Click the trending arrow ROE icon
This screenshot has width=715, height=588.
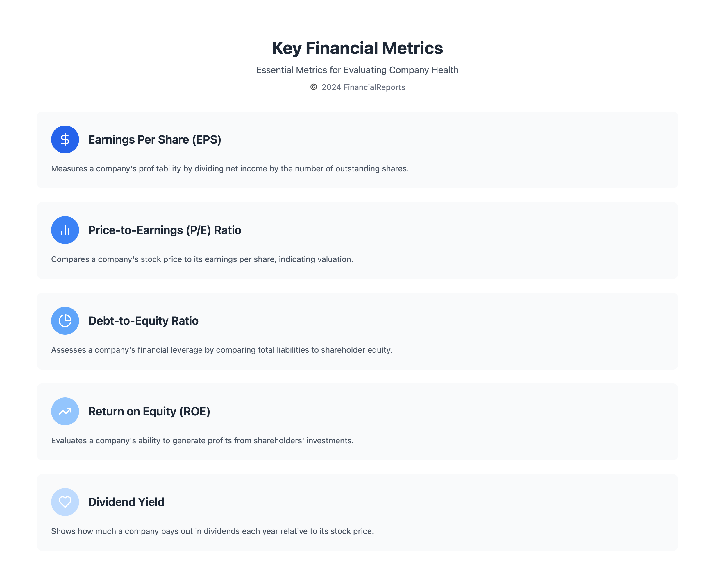tap(65, 411)
